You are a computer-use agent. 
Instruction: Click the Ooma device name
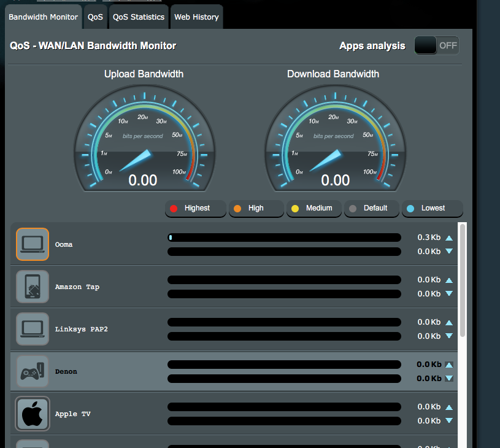pos(64,244)
